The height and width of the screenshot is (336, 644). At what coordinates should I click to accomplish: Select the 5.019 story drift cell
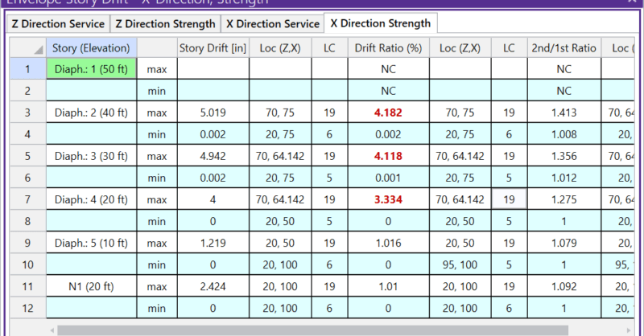coord(213,113)
